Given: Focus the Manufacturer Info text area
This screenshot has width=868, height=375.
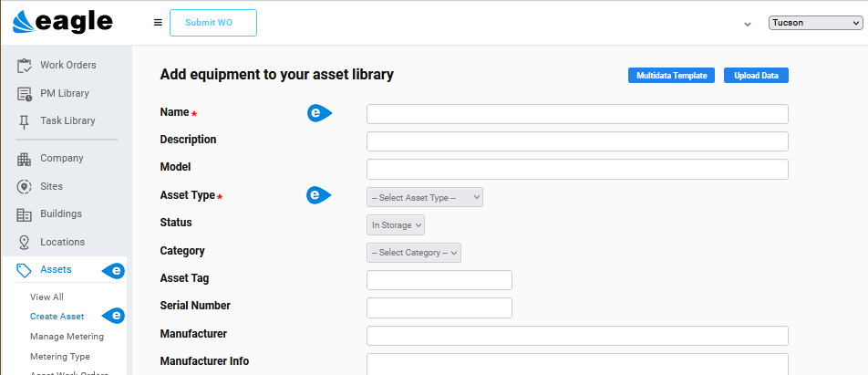Looking at the screenshot, I should pyautogui.click(x=577, y=364).
